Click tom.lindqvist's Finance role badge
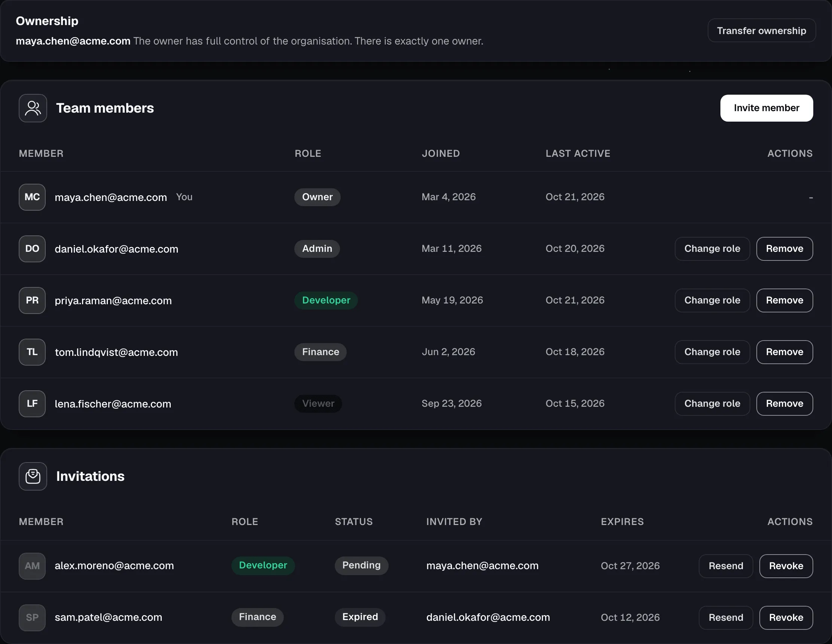 click(321, 352)
